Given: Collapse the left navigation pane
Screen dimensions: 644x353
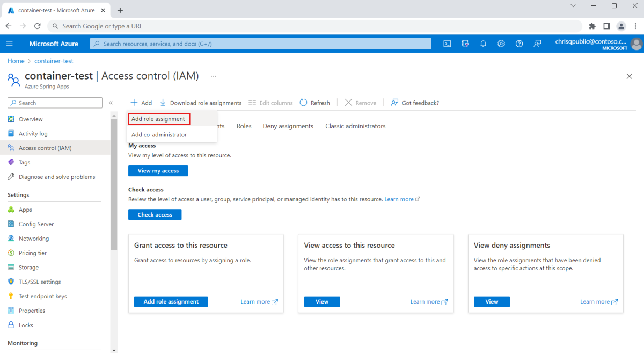Looking at the screenshot, I should click(x=111, y=102).
